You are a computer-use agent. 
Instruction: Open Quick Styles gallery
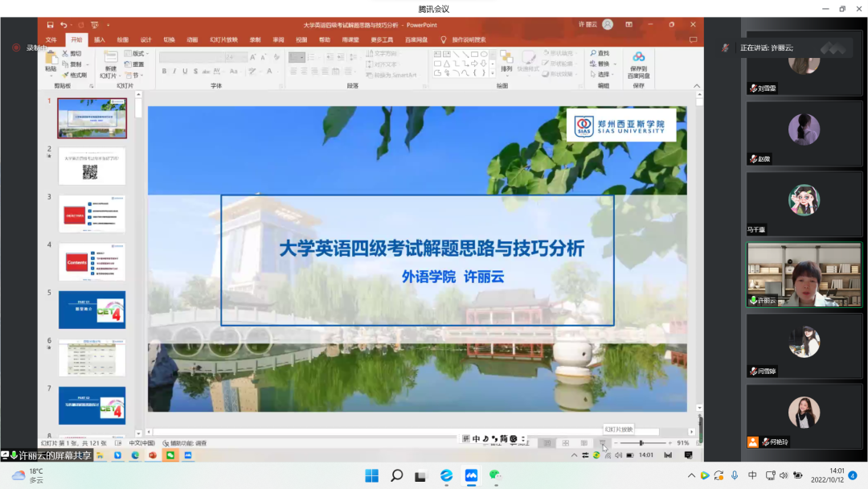[x=528, y=61]
